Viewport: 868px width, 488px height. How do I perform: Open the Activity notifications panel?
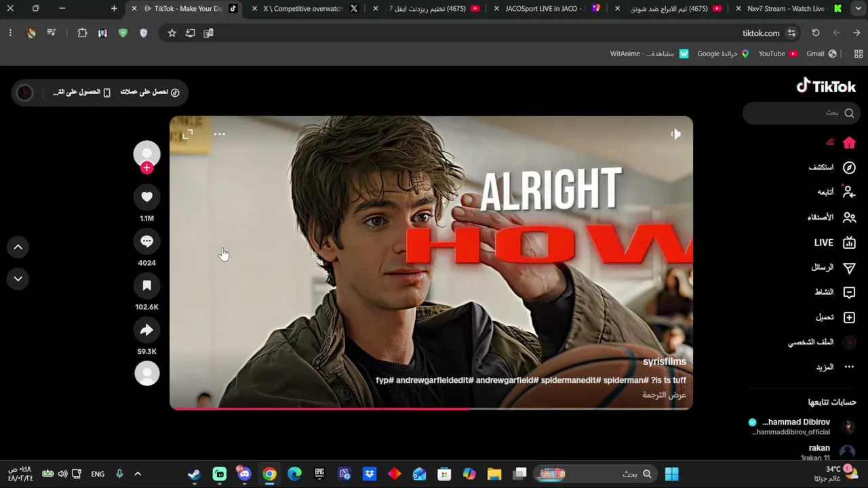tap(835, 292)
